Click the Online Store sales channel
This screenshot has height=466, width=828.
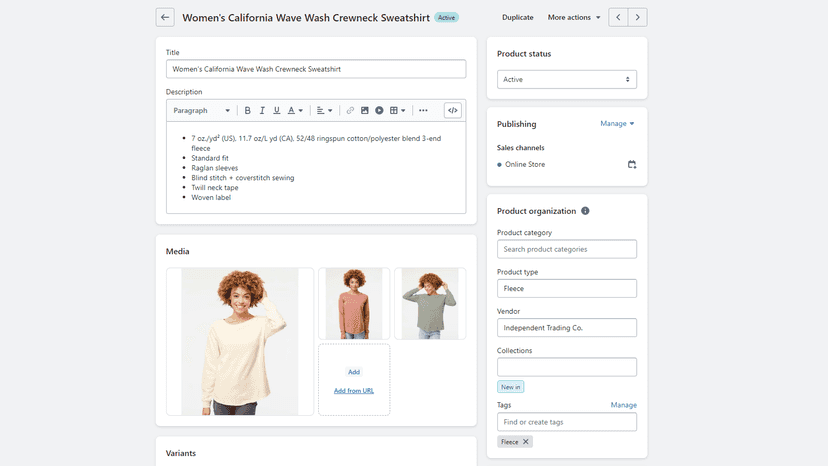[524, 164]
